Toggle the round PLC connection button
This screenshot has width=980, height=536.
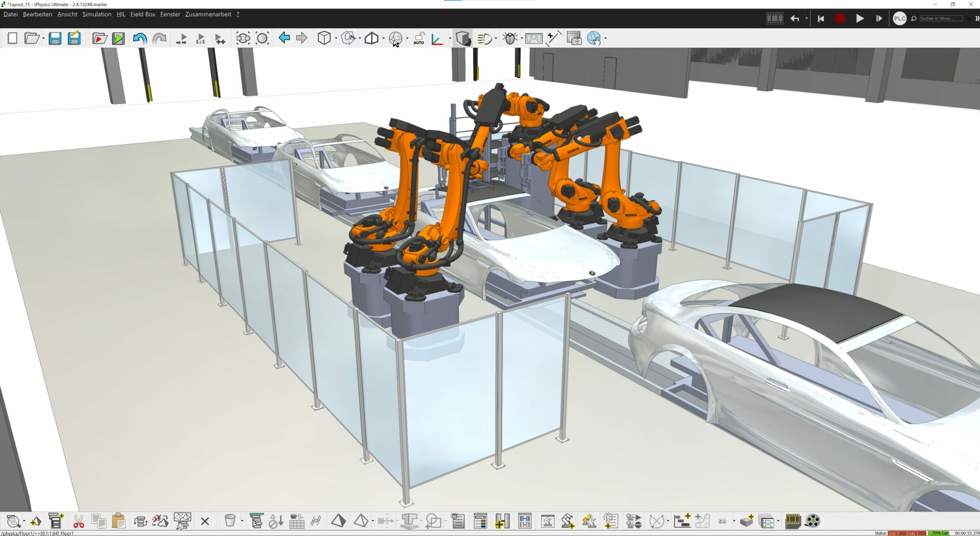click(x=899, y=18)
